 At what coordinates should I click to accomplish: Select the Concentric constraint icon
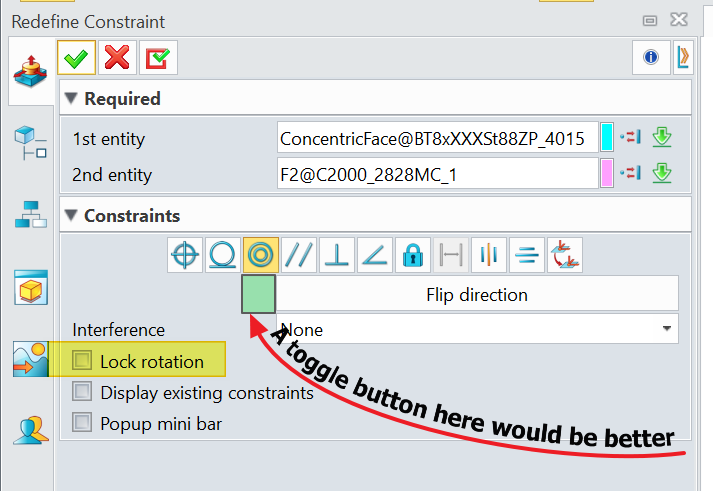tap(261, 255)
